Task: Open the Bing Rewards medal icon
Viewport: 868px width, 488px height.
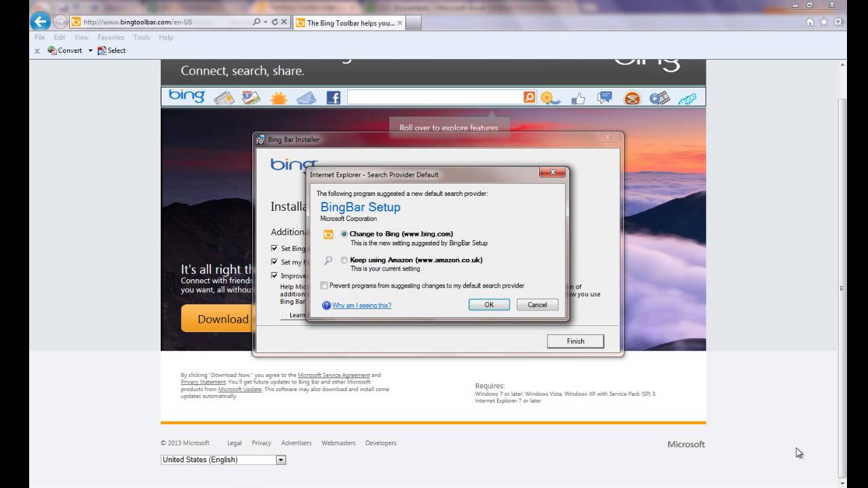Action: tap(550, 98)
